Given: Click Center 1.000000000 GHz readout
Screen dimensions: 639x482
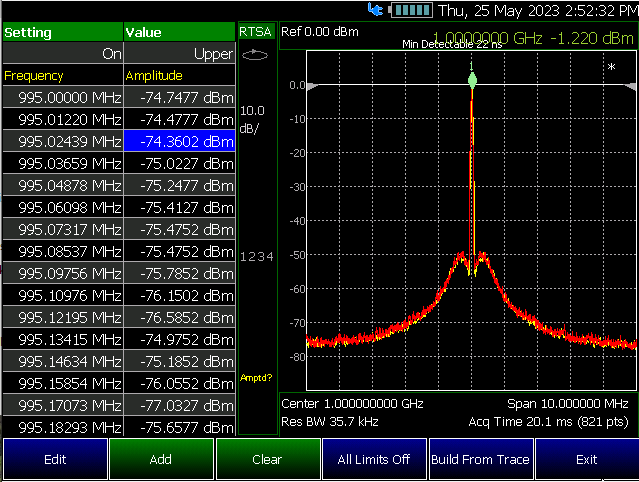Looking at the screenshot, I should coord(353,403).
